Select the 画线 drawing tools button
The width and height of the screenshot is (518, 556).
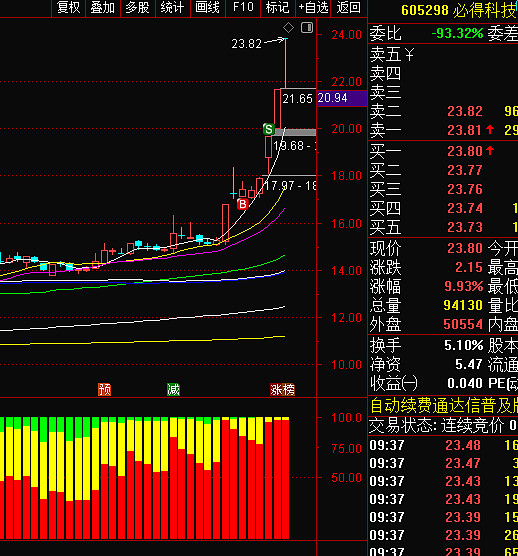pos(208,8)
